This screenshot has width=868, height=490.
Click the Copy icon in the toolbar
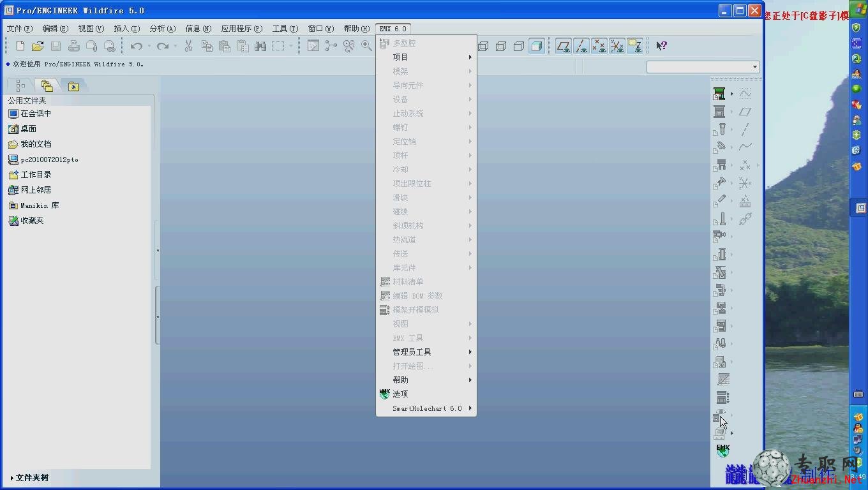click(x=207, y=46)
